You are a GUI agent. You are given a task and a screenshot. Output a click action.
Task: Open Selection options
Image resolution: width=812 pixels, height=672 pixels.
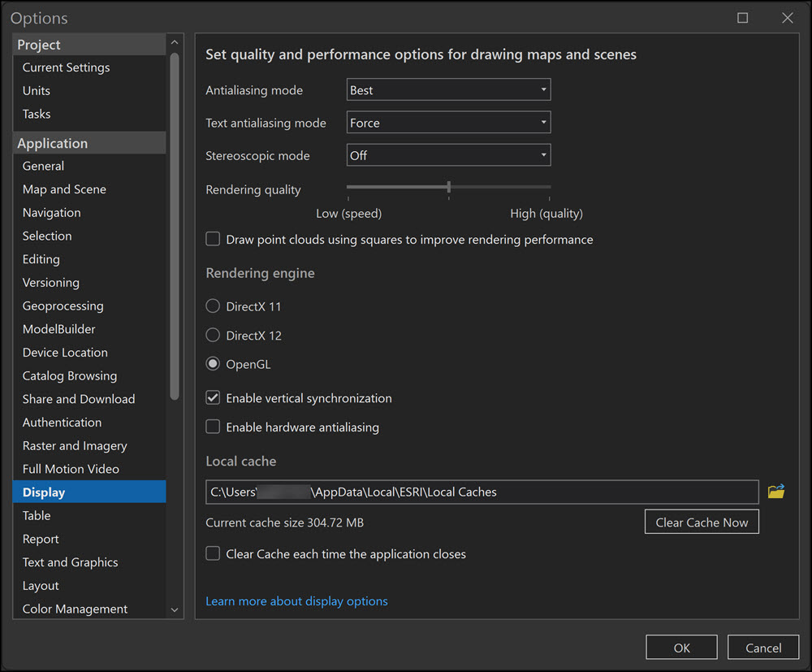[x=47, y=236]
